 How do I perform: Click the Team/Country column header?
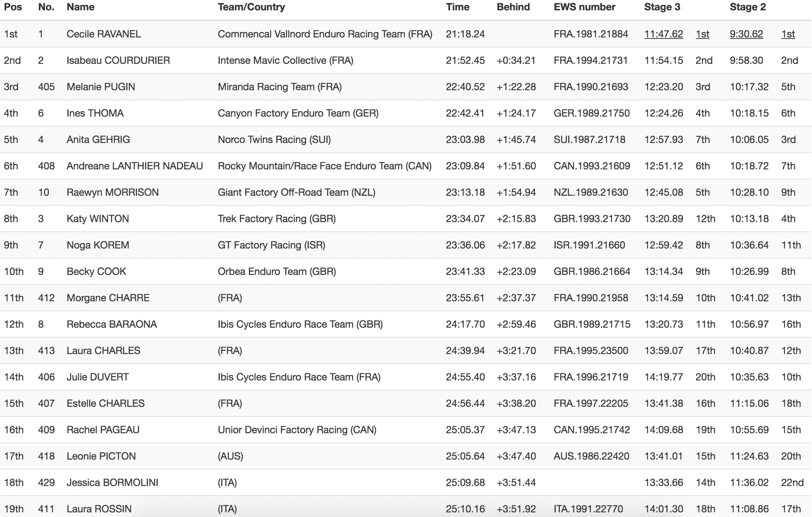click(251, 7)
